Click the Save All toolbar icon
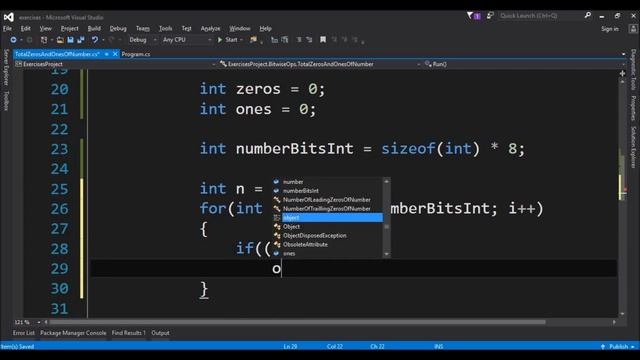Screen dimensions: 640x360 click(81, 40)
